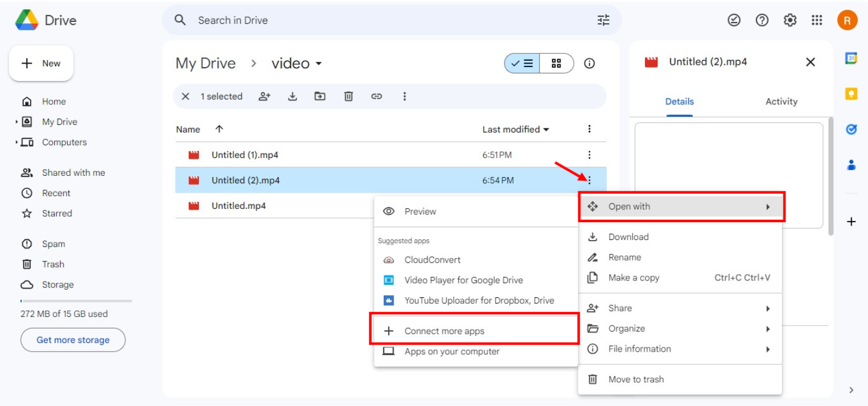Image resolution: width=868 pixels, height=406 pixels.
Task: Click the offline ready status checkmark icon
Action: point(734,20)
